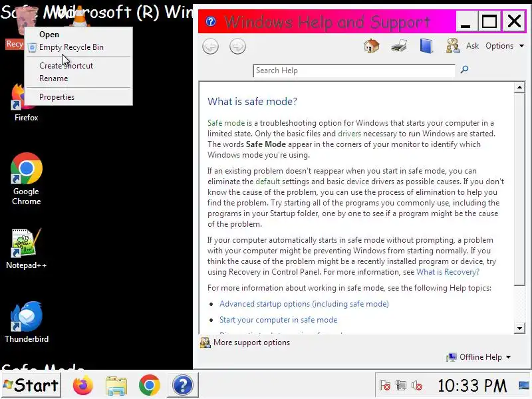Minimize the Windows Help and Support window
This screenshot has width=532, height=399.
466,22
